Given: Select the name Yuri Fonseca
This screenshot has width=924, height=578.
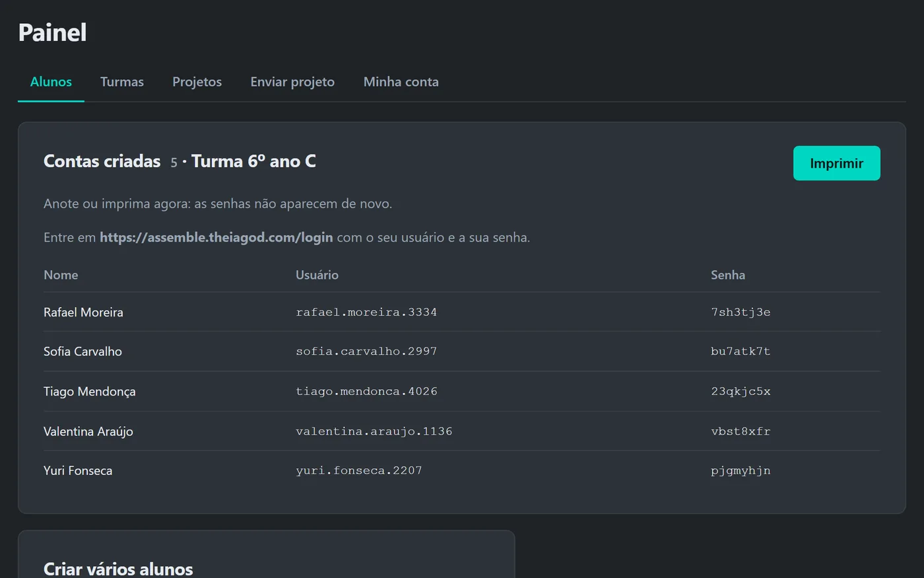Looking at the screenshot, I should (78, 471).
